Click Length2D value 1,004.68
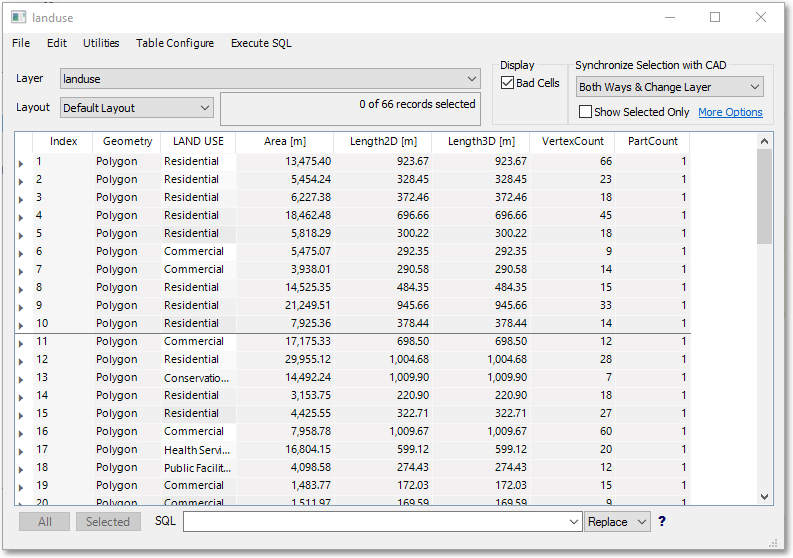This screenshot has height=558, width=793. [x=409, y=359]
